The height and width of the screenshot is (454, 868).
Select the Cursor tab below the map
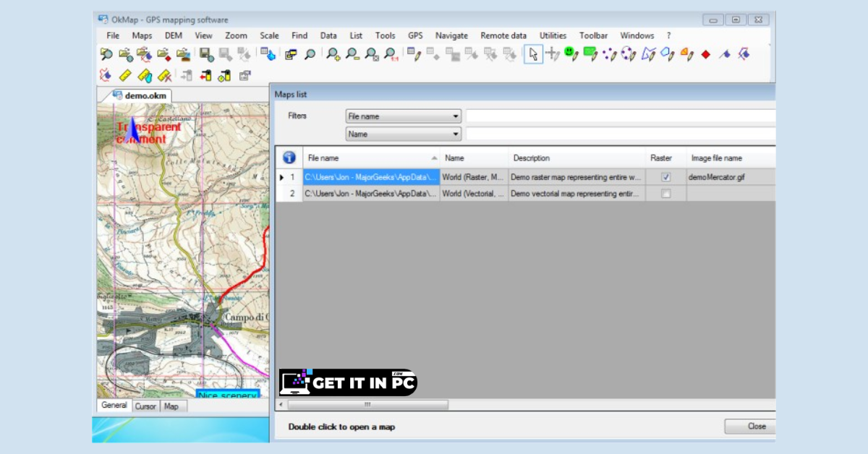click(145, 406)
